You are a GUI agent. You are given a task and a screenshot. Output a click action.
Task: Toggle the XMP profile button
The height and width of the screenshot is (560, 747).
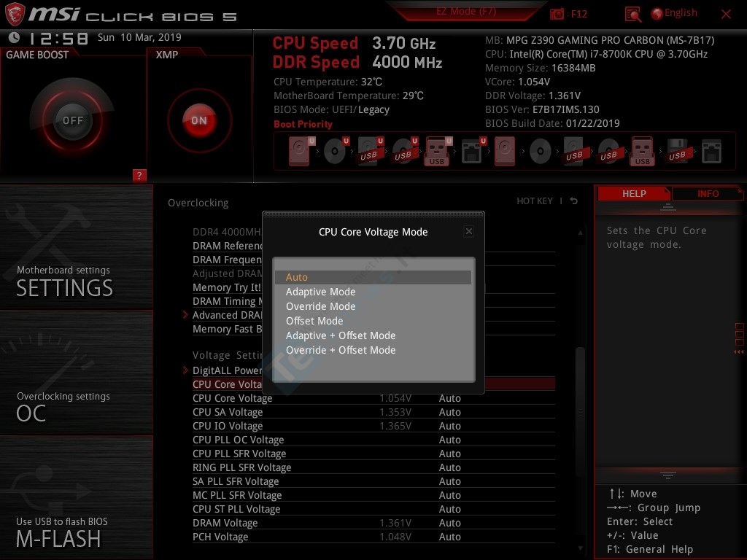(x=199, y=120)
